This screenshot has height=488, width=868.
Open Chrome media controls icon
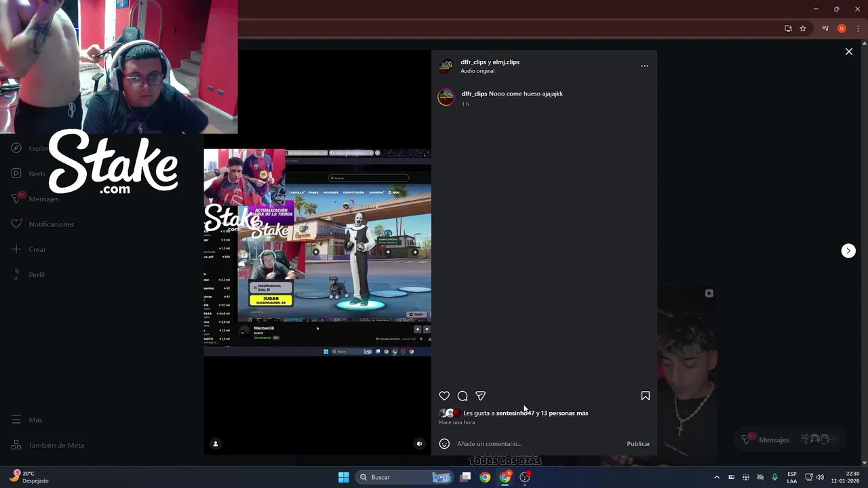825,28
